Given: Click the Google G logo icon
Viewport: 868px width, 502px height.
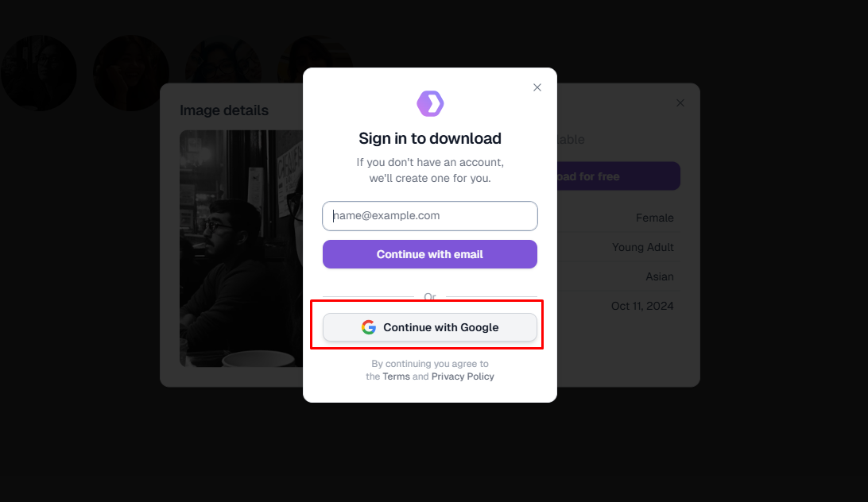Looking at the screenshot, I should coord(369,327).
